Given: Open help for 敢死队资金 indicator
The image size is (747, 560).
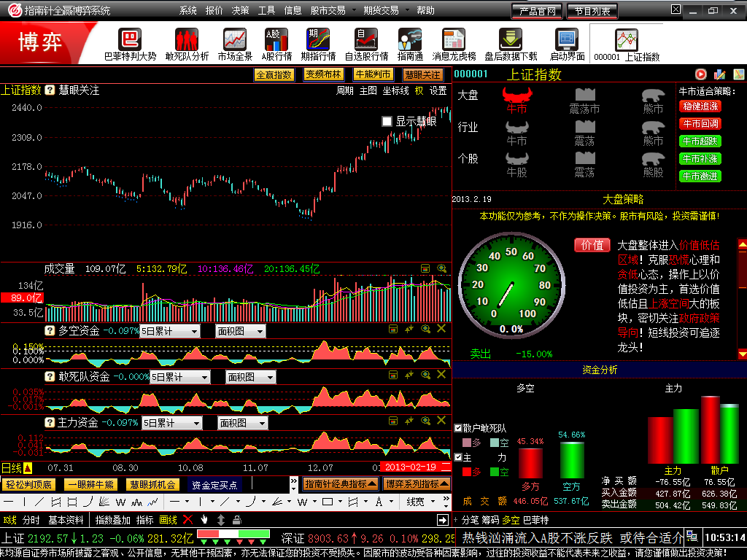Looking at the screenshot, I should tap(50, 377).
